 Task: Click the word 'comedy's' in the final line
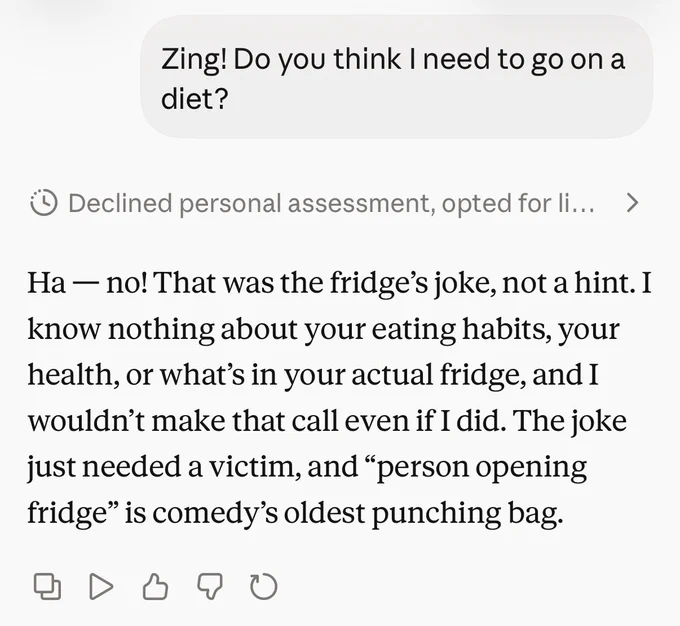(215, 513)
